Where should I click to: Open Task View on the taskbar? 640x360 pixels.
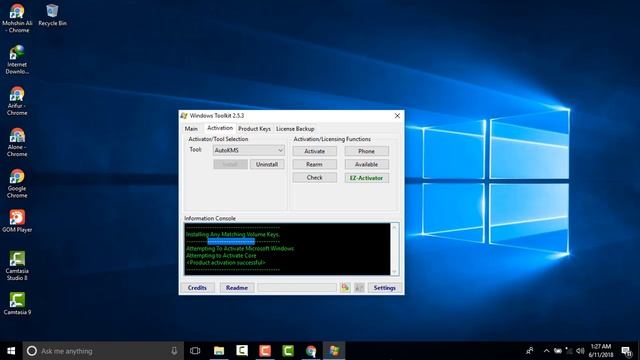[195, 351]
